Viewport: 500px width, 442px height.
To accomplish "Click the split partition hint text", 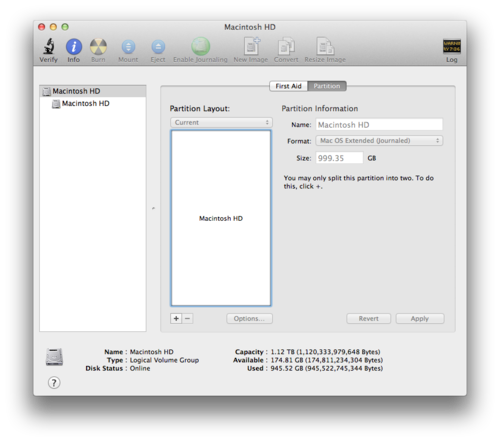I will [359, 182].
